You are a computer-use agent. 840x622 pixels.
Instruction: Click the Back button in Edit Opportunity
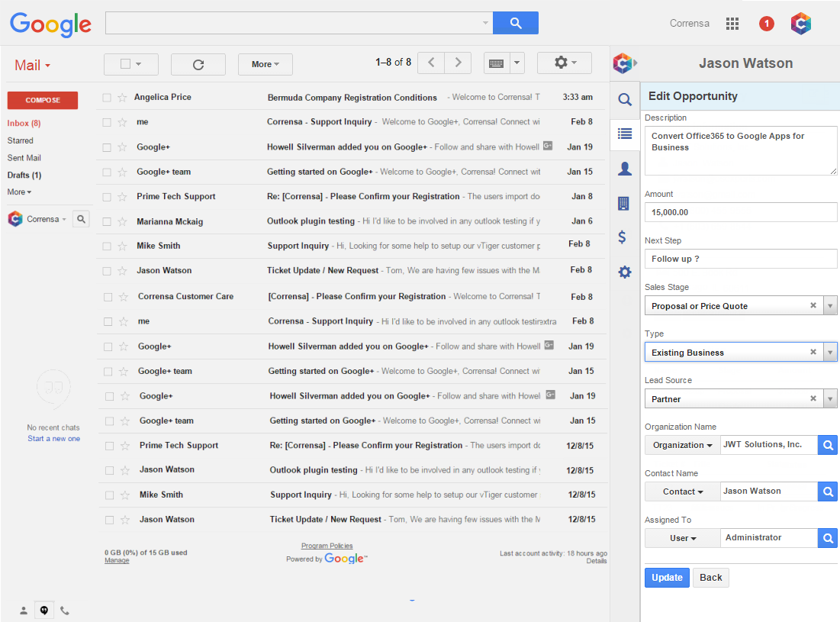711,578
